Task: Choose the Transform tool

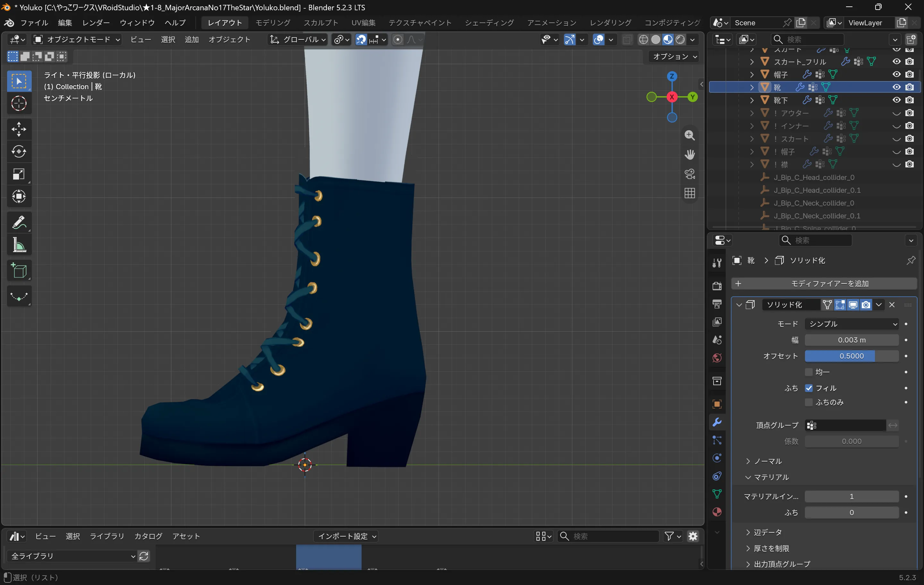Action: [19, 196]
